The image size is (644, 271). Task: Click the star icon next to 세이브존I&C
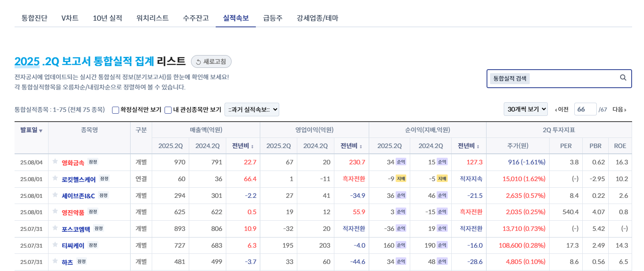tap(55, 195)
